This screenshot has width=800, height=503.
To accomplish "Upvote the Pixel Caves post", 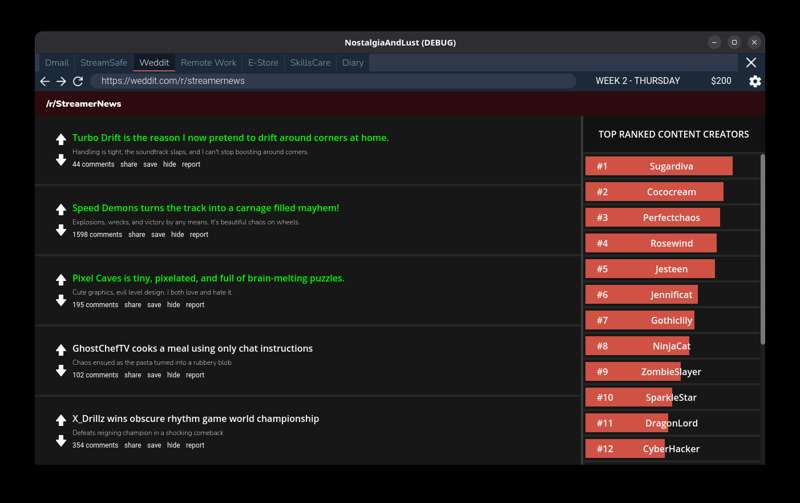I will coord(61,280).
